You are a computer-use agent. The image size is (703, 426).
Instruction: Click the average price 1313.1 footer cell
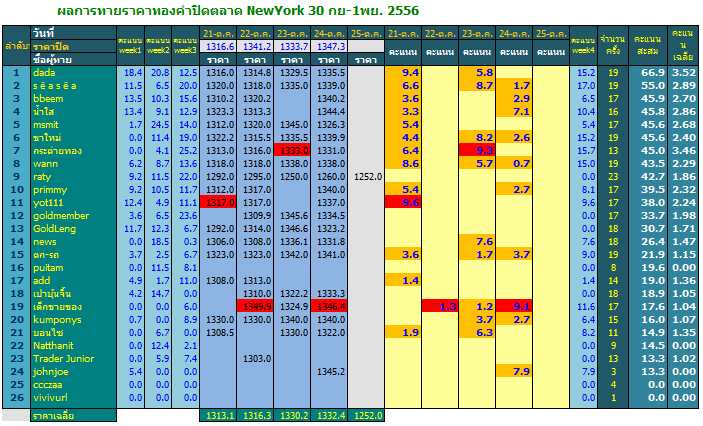218,416
